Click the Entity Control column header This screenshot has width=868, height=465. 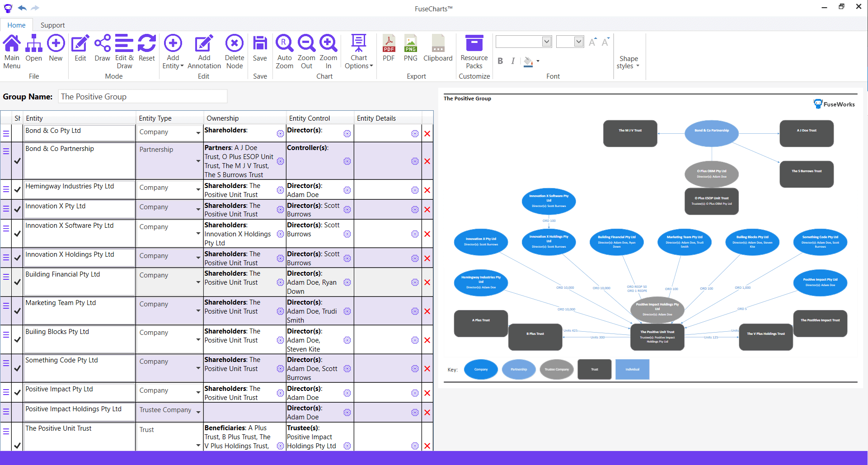[x=320, y=118]
